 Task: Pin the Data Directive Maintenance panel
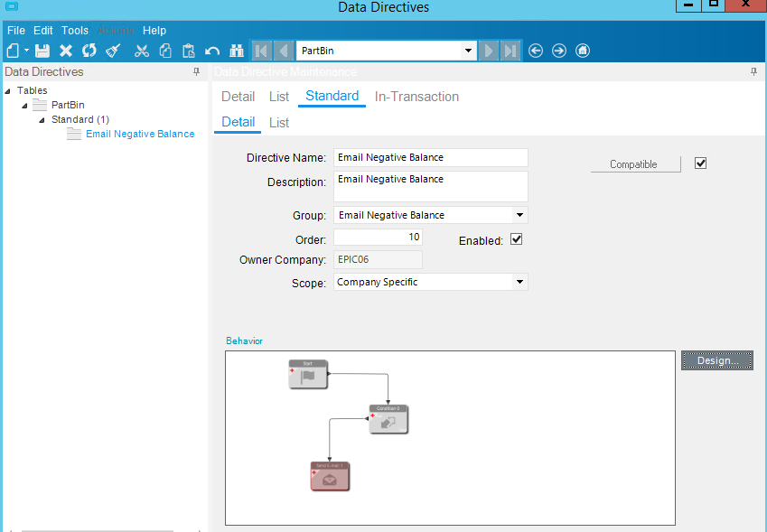click(x=753, y=72)
